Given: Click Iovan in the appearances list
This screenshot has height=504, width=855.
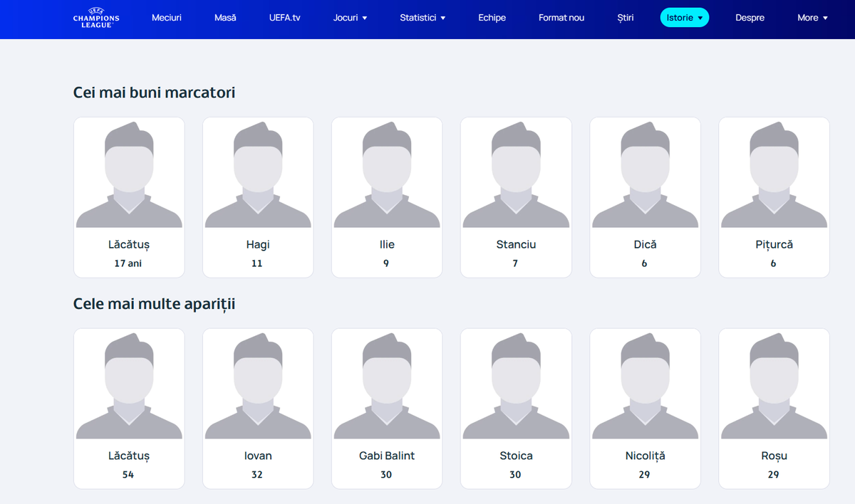Looking at the screenshot, I should [258, 407].
